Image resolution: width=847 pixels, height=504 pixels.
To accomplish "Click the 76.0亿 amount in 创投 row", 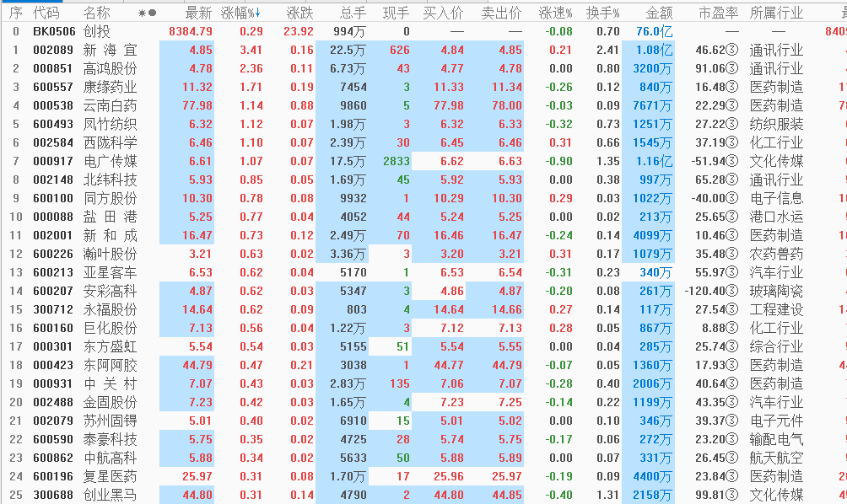I will point(654,32).
